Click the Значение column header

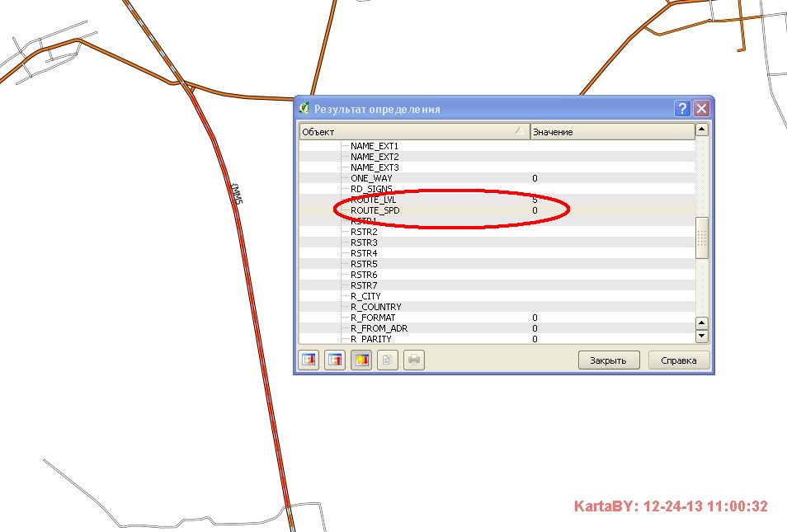[612, 132]
